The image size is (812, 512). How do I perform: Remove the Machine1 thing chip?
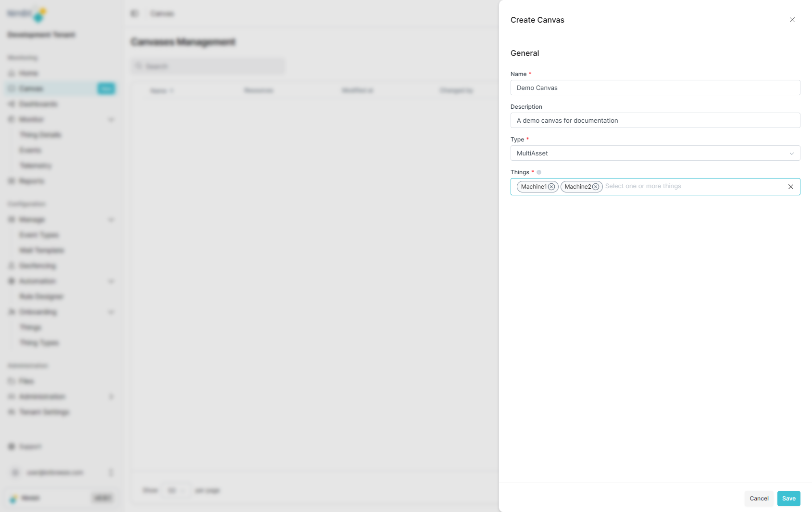(x=551, y=187)
